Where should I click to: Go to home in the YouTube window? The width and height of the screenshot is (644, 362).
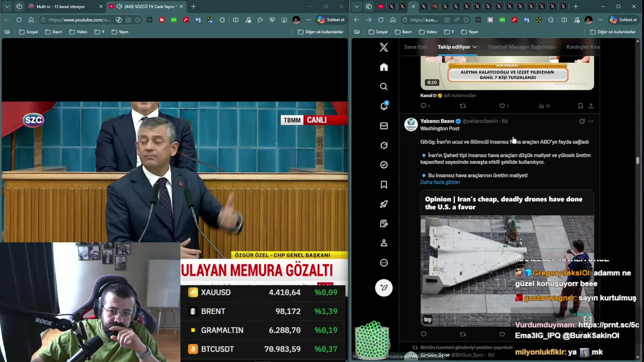31,20
